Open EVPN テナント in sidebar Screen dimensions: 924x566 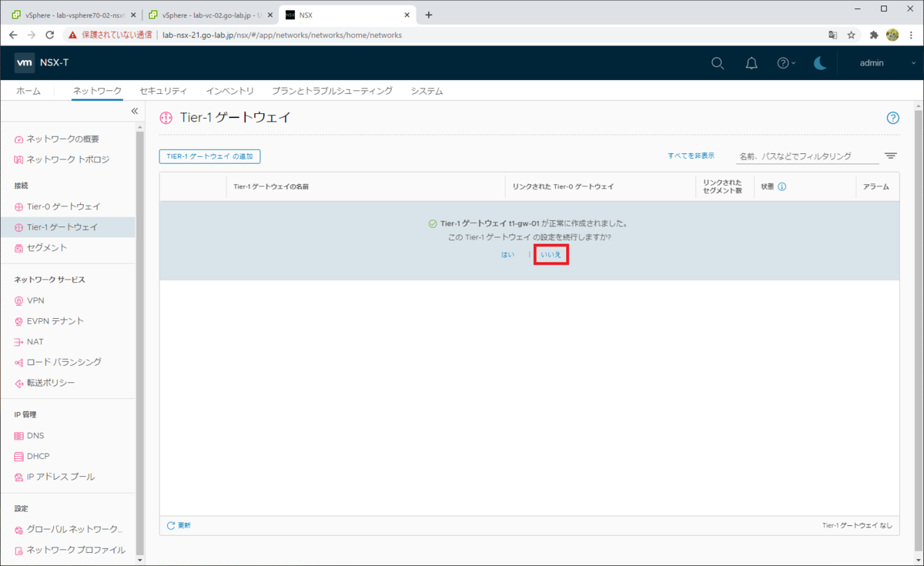pos(49,321)
